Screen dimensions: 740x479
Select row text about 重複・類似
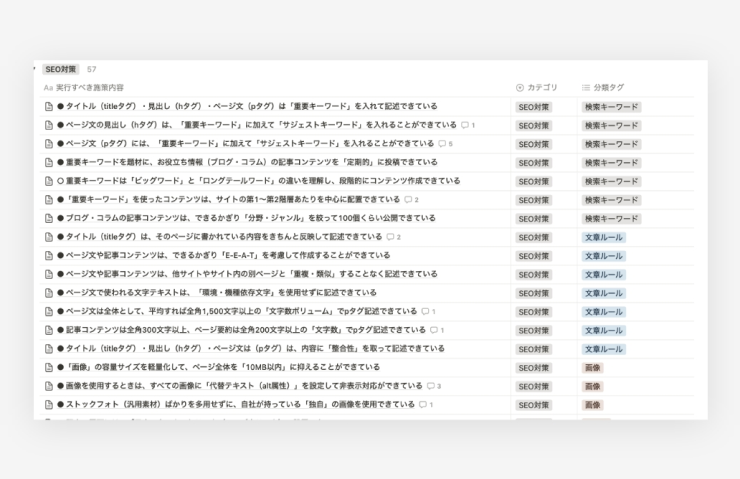click(x=247, y=274)
